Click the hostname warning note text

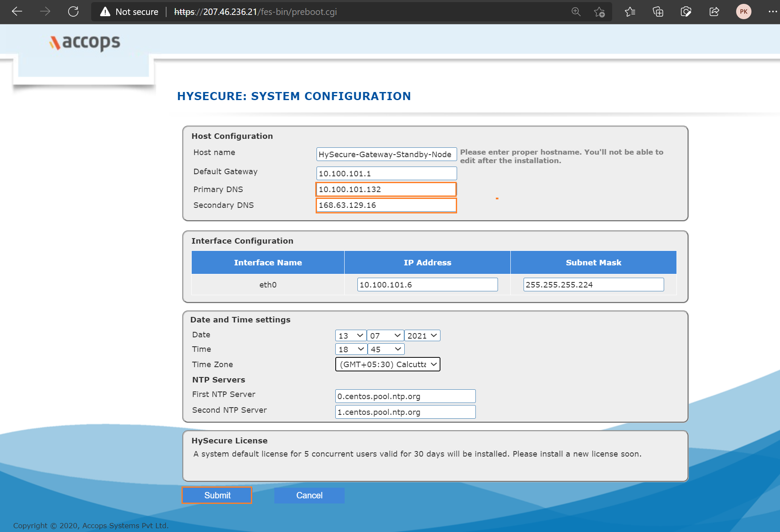pos(561,156)
